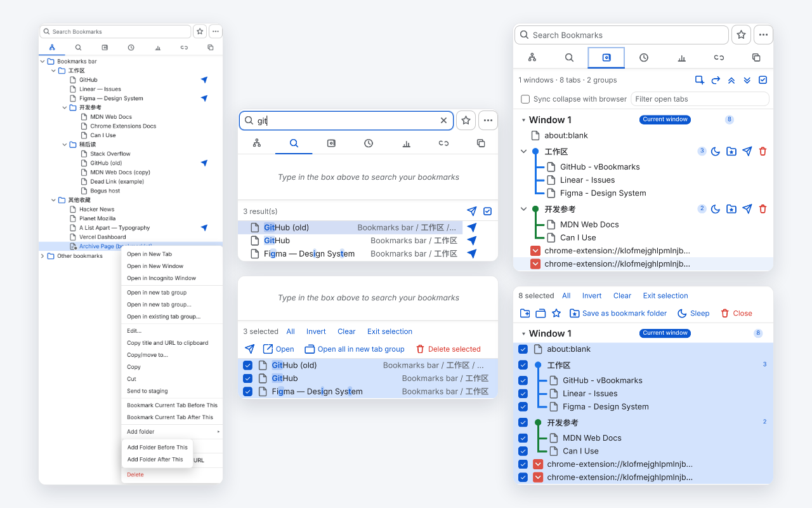Collapse Window 1 in the open tabs panel
Viewport: 812px width, 508px height.
click(523, 120)
